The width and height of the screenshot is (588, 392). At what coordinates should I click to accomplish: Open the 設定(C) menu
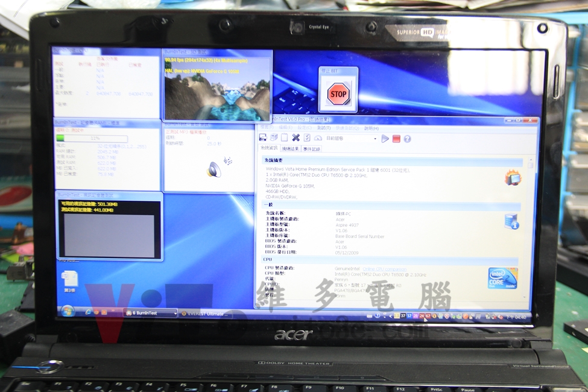tap(305, 128)
